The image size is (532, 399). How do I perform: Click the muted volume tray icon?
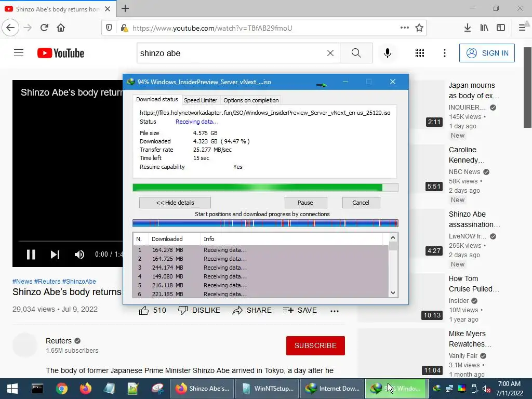pyautogui.click(x=486, y=389)
